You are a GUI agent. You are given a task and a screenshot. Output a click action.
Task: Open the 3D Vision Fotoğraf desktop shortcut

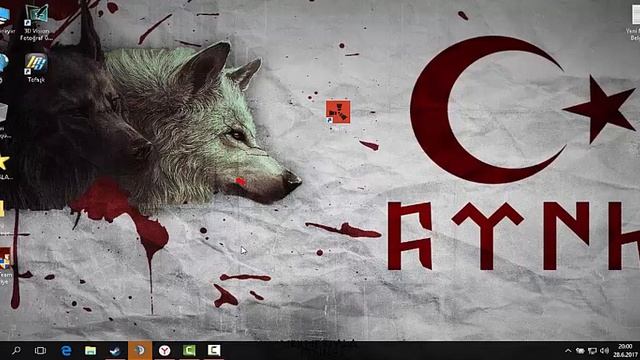(x=36, y=21)
